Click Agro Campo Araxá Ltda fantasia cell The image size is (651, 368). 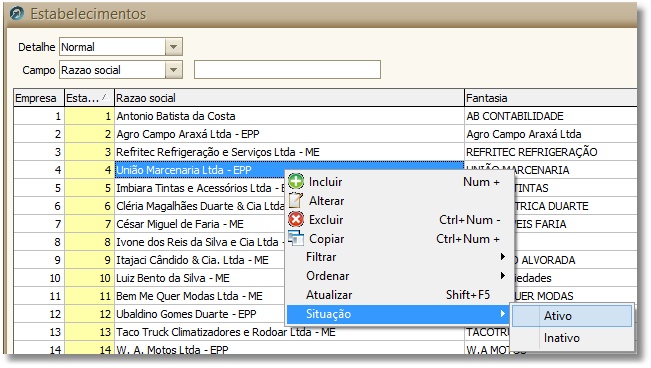551,134
